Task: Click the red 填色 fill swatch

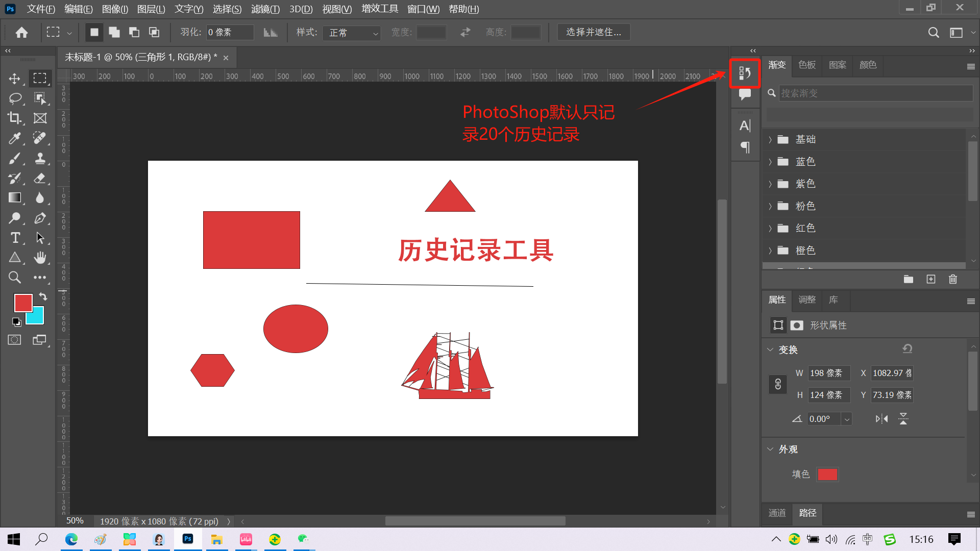Action: [x=827, y=474]
